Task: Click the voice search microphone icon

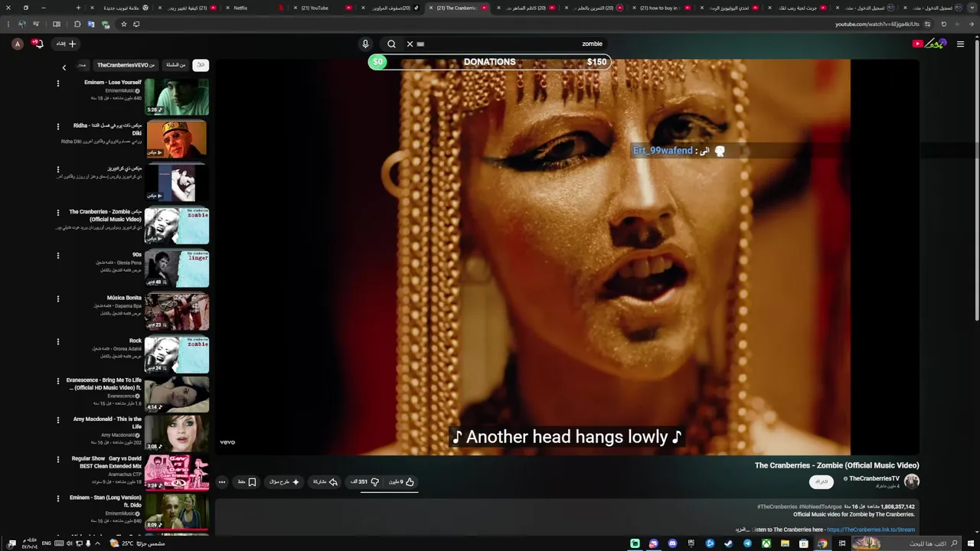Action: pyautogui.click(x=365, y=44)
